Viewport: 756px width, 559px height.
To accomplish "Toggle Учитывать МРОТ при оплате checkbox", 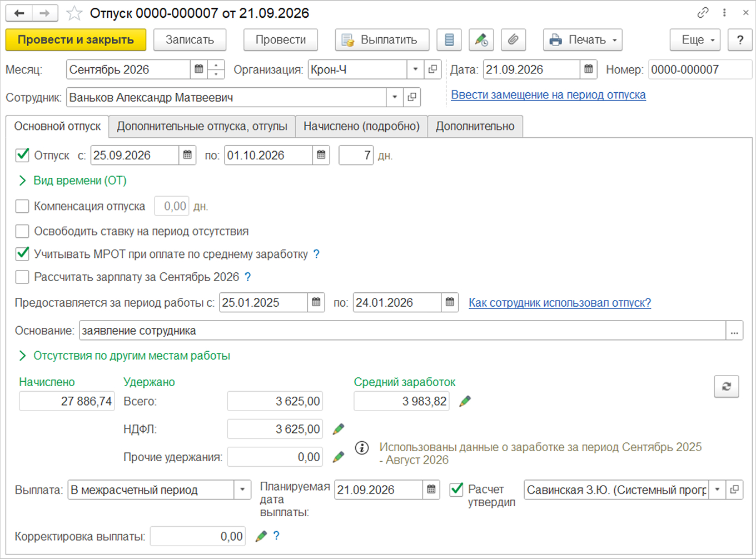I will pos(22,254).
